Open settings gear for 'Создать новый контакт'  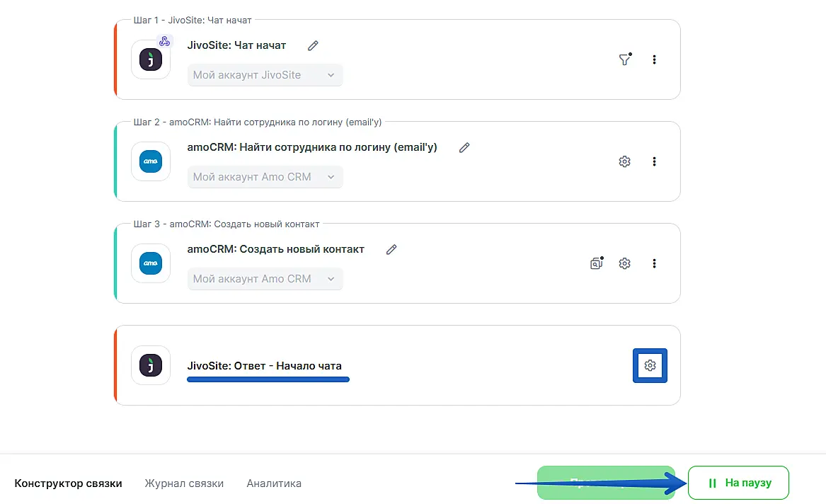tap(624, 263)
